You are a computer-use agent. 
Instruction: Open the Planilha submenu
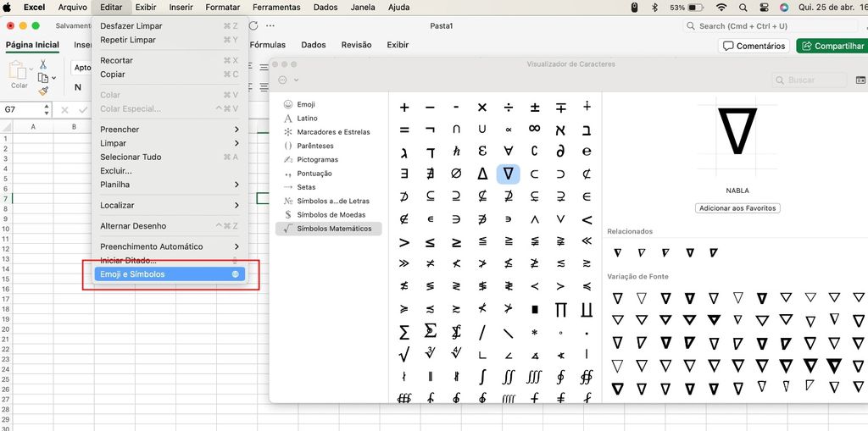coord(170,185)
